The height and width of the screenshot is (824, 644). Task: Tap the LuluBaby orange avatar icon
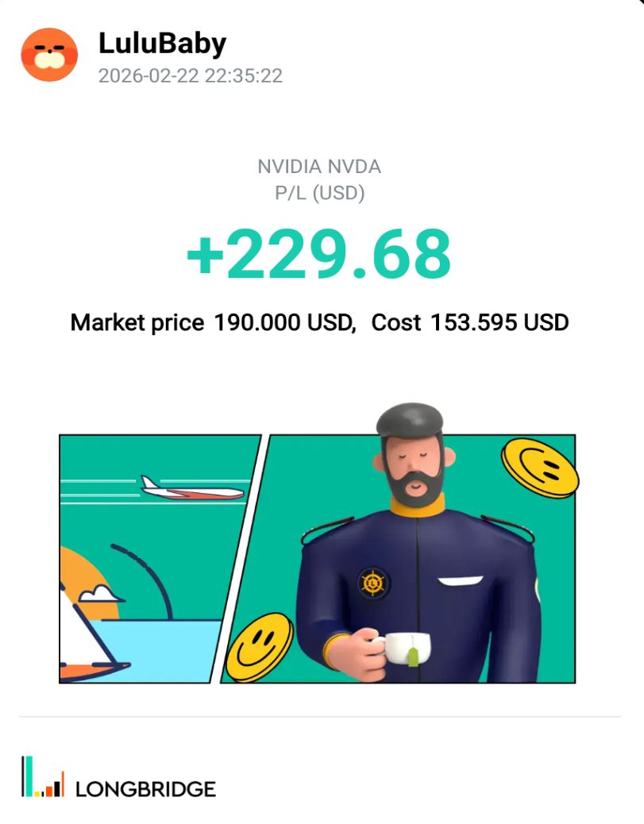coord(49,54)
